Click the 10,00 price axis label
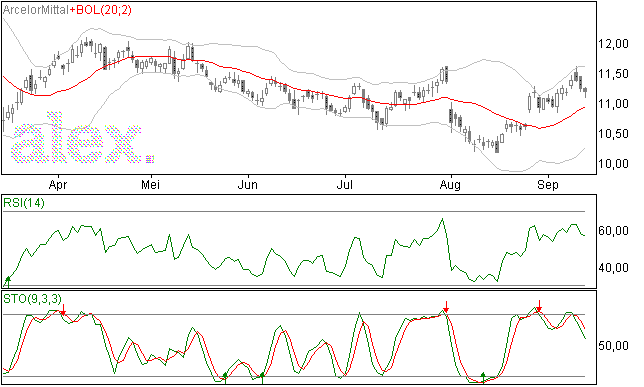The image size is (644, 387). 614,164
